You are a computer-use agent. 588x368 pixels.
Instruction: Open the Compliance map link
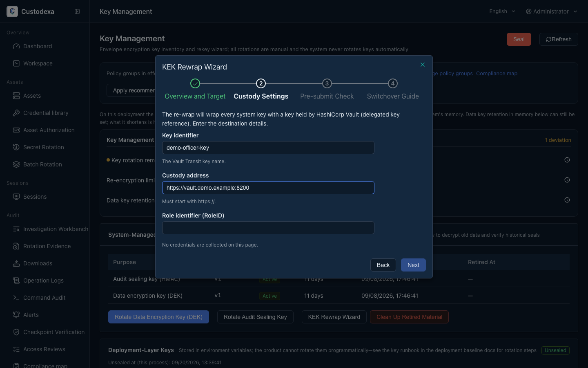[x=497, y=74]
